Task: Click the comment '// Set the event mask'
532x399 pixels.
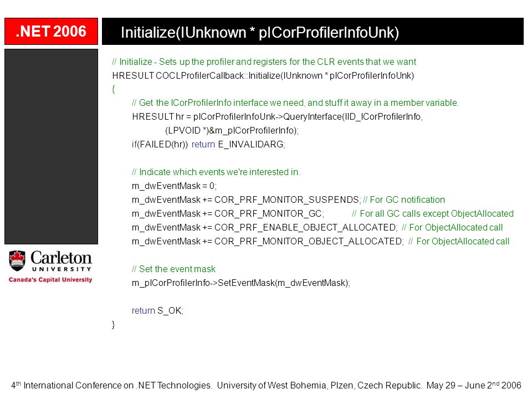Action: coord(173,269)
